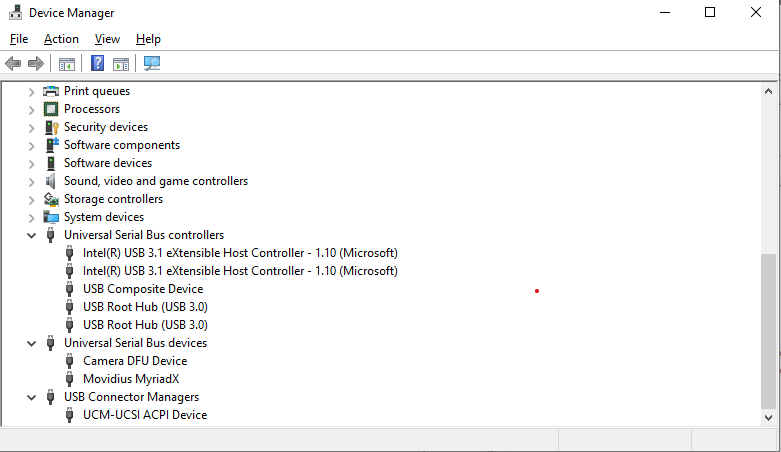Click the Device Manager title bar icon
Image resolution: width=781 pixels, height=452 pixels.
pyautogui.click(x=14, y=13)
